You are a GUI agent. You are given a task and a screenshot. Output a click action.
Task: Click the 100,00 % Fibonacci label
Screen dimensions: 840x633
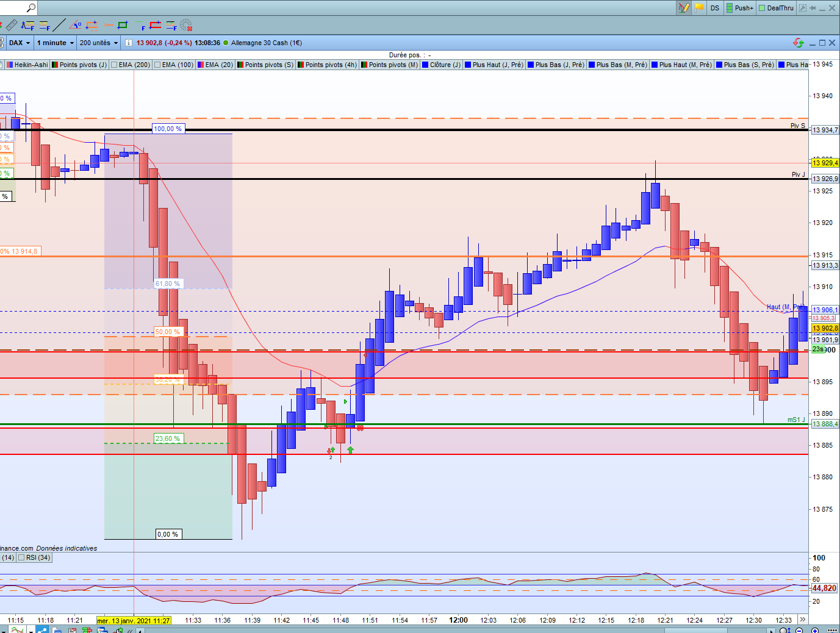tap(168, 129)
